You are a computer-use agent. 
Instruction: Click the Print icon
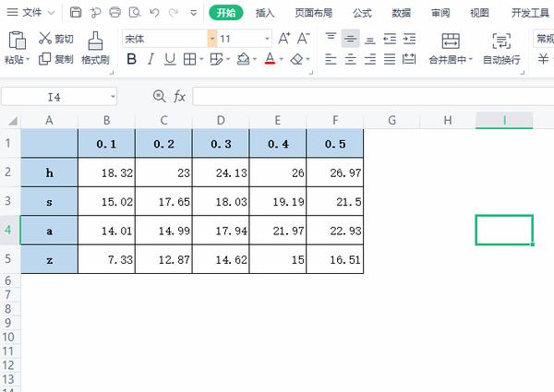pyautogui.click(x=114, y=13)
